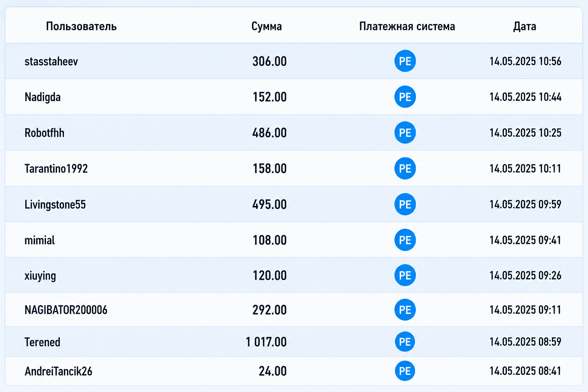
Task: Click the Платежная система column header
Action: 407,26
